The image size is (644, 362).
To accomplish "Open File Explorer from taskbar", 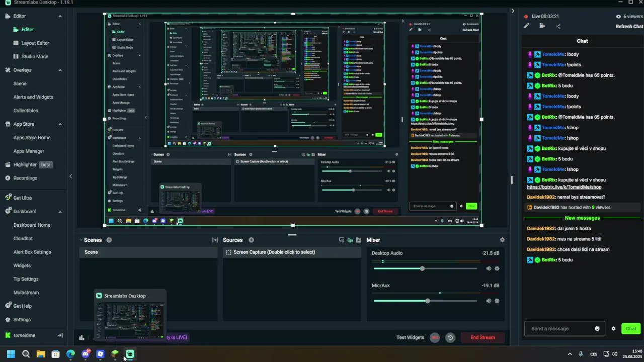I will click(x=41, y=354).
